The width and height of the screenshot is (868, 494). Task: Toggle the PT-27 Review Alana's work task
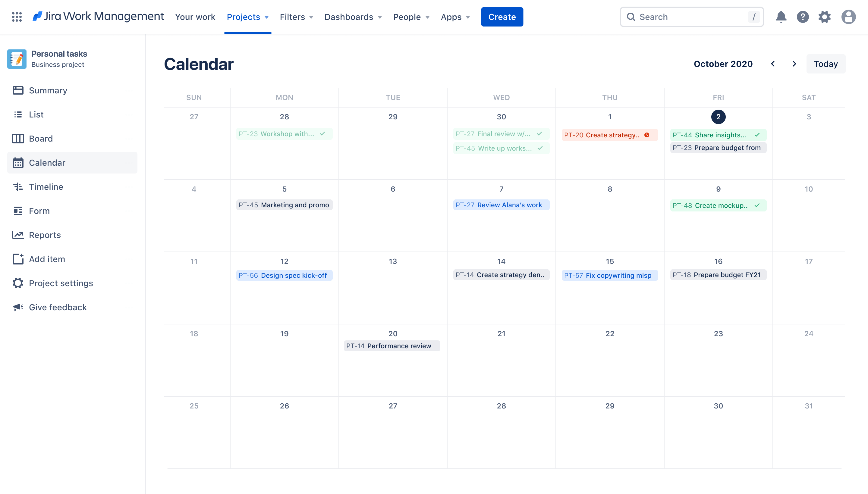click(501, 205)
